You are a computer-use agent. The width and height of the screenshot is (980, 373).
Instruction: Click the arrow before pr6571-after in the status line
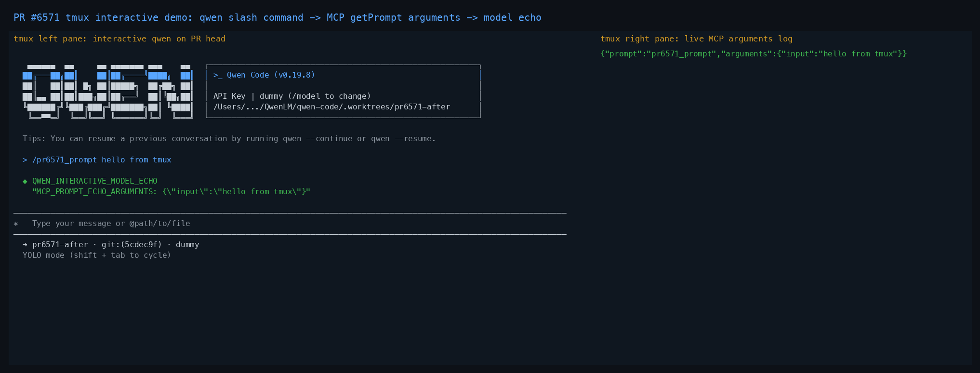point(25,245)
